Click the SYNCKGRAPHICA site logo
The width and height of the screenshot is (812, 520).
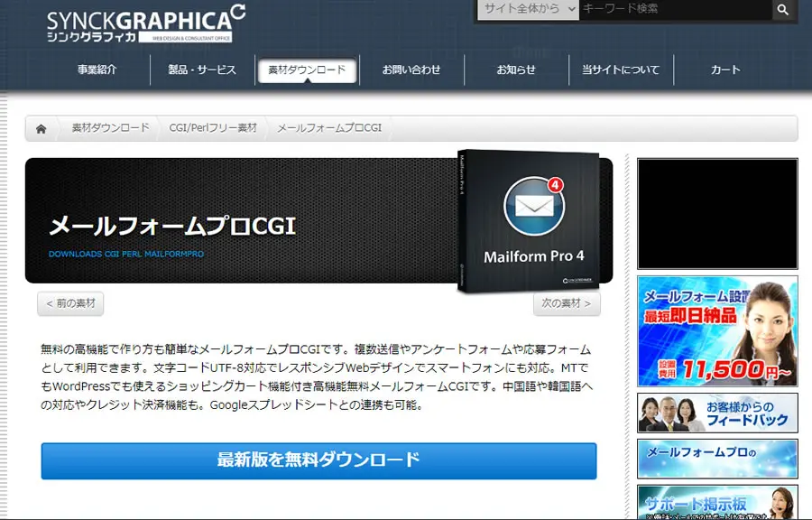[146, 23]
